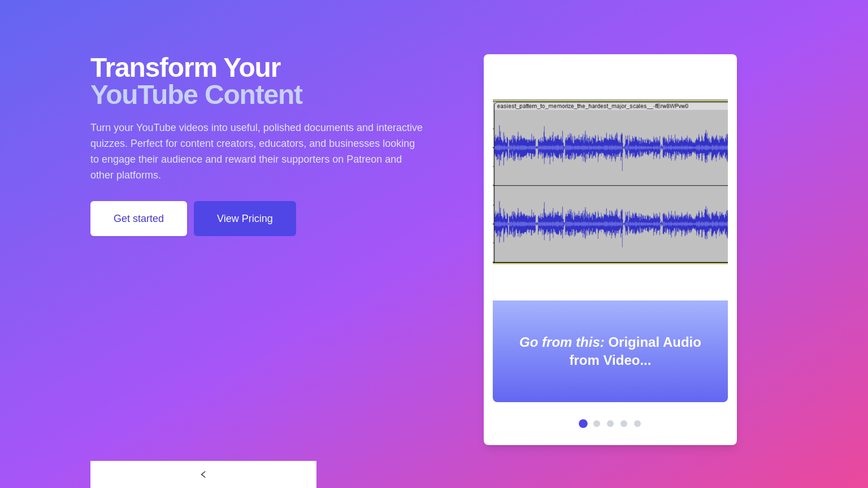Click the bottom stereo waveform track
Viewport: 868px width, 488px height.
(x=610, y=224)
